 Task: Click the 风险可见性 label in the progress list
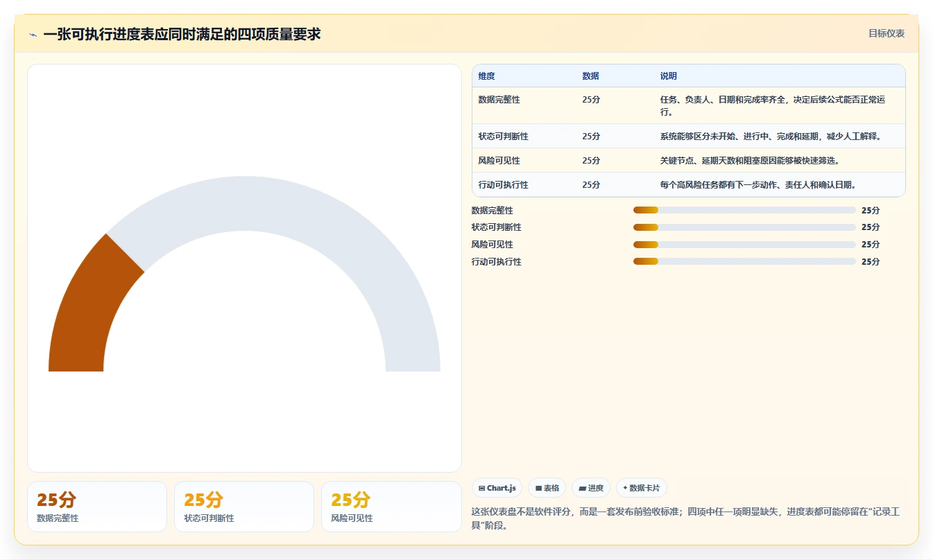pyautogui.click(x=492, y=245)
